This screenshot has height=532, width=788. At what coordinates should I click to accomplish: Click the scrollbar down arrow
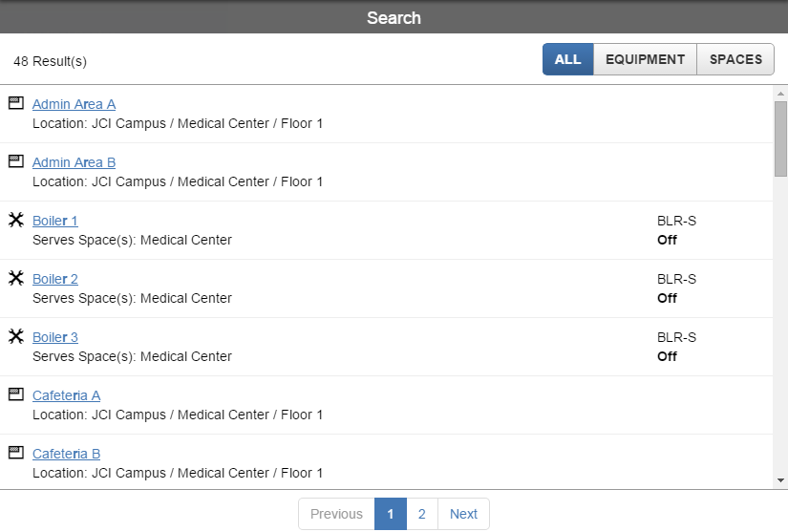pos(780,480)
